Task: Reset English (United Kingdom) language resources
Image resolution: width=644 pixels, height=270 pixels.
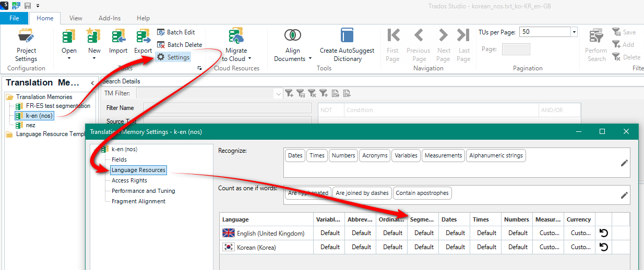Action: [x=604, y=233]
